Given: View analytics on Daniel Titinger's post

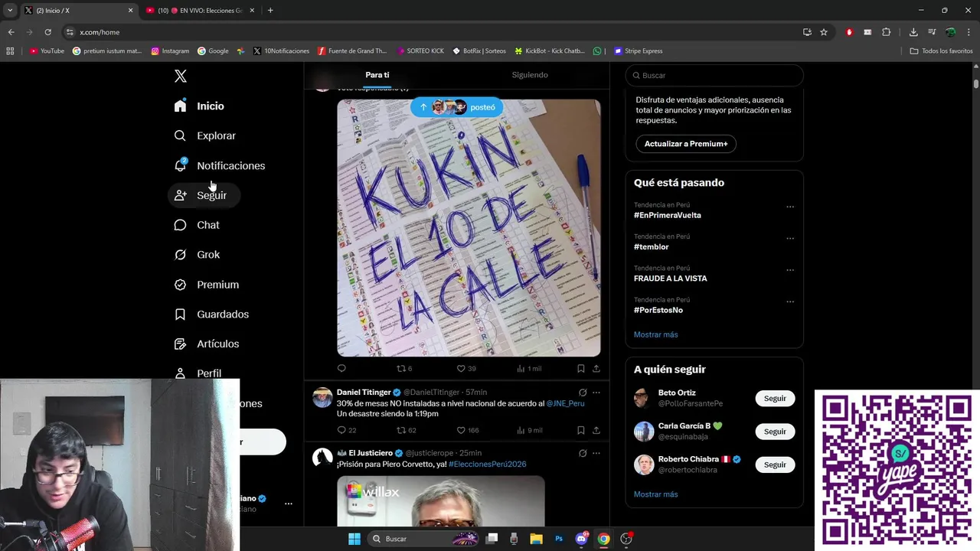Looking at the screenshot, I should tap(529, 430).
